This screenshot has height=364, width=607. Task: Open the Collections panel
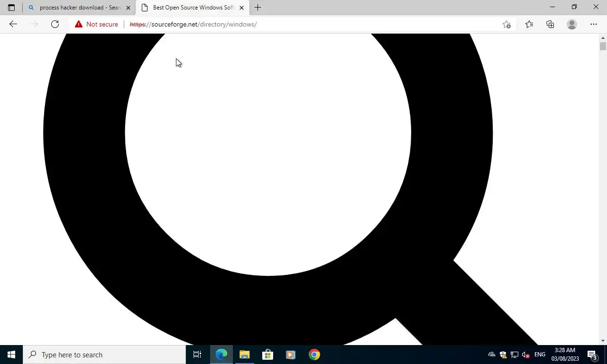point(550,24)
